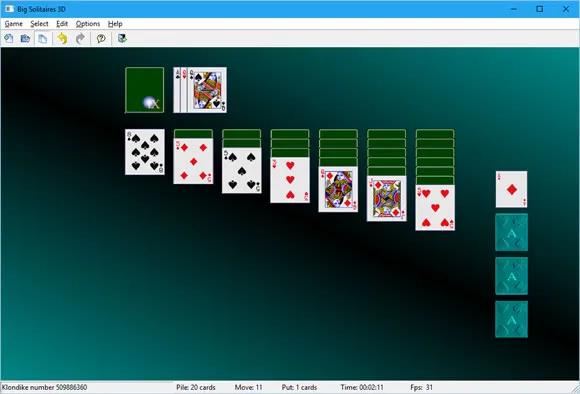Viewport: 580px width, 394px height.
Task: Click 'Pile: 20 cards' status entry
Action: tap(196, 387)
